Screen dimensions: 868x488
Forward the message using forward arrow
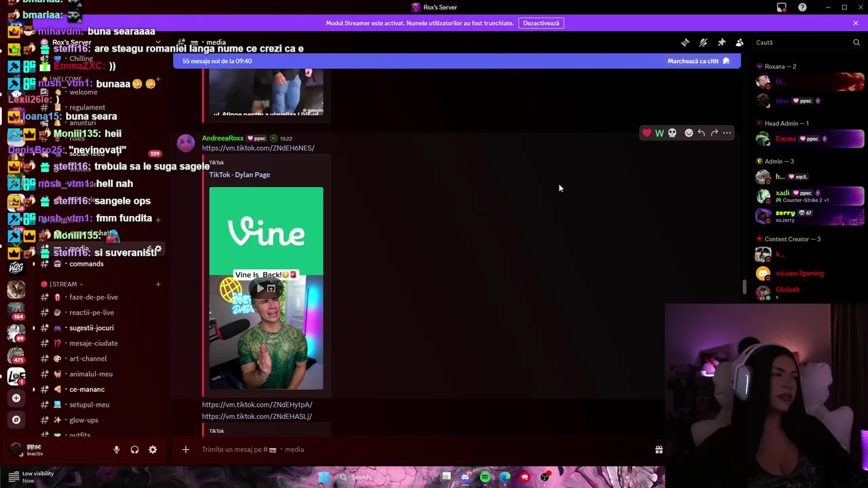714,133
